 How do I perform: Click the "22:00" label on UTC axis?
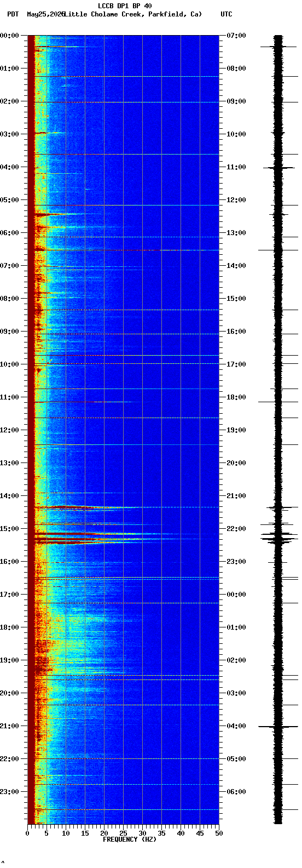(236, 529)
